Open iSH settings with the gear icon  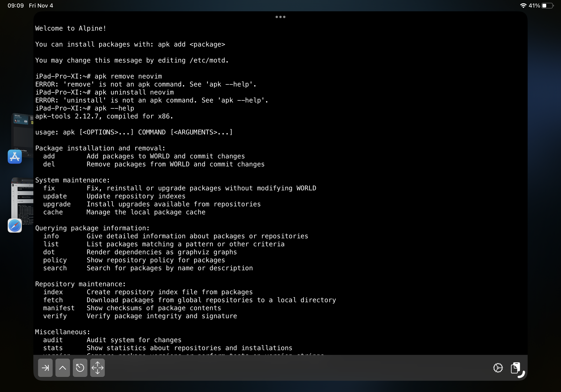[498, 368]
